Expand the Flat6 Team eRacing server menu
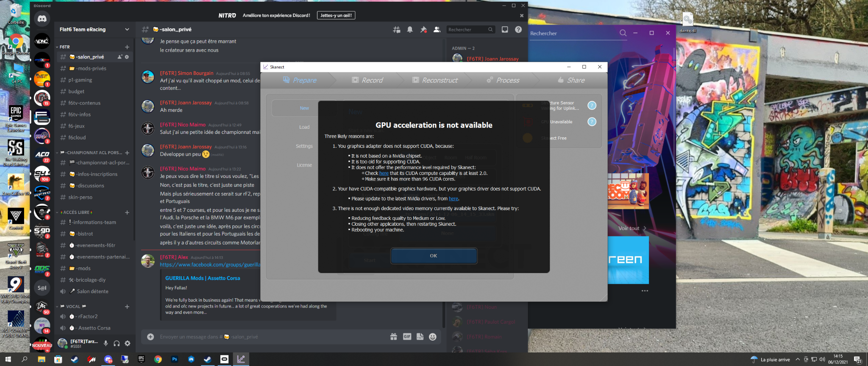This screenshot has height=366, width=868. (127, 30)
